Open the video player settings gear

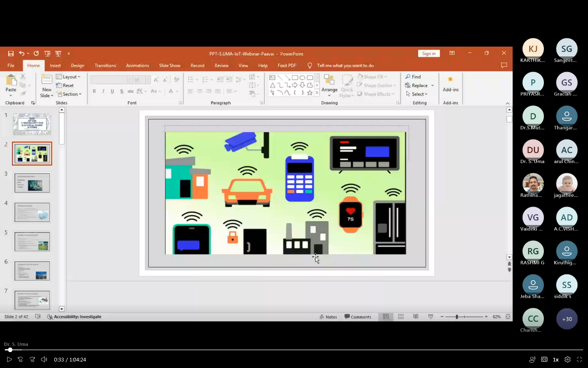click(568, 359)
